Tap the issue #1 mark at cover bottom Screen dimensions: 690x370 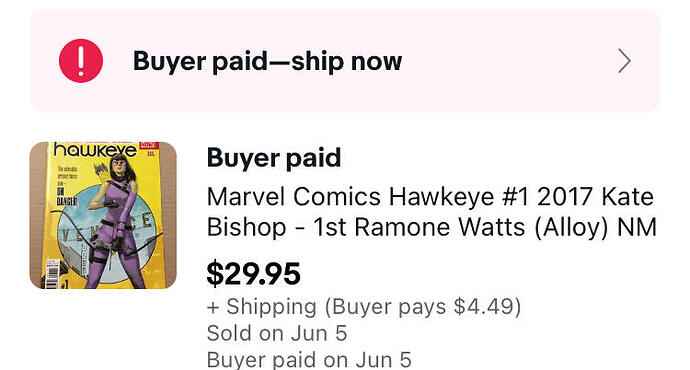tap(64, 285)
